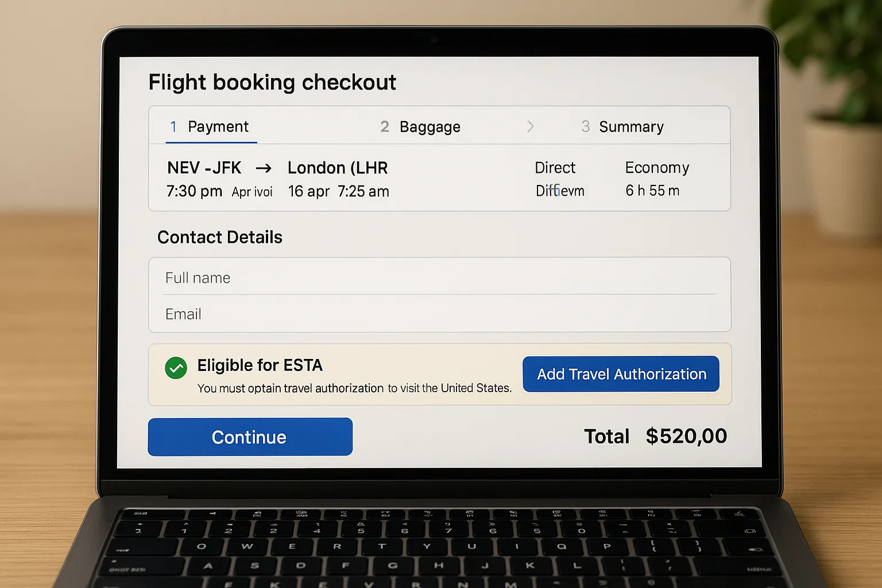Click the 6 h 55 m flight duration
This screenshot has width=882, height=588.
tap(652, 191)
